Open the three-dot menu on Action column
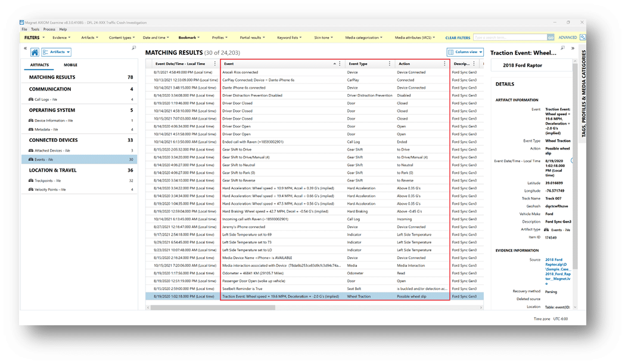This screenshot has width=625, height=364. point(444,64)
